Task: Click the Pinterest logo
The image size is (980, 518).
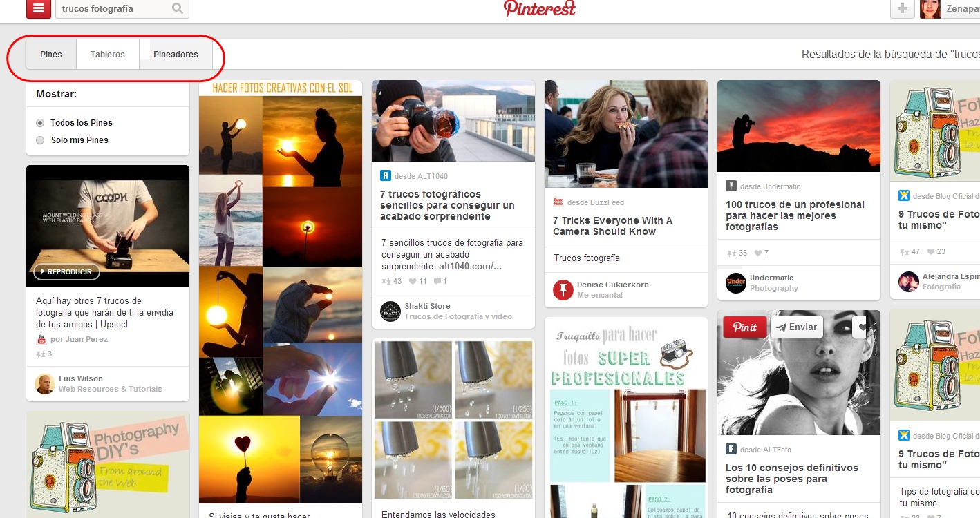Action: [x=540, y=8]
